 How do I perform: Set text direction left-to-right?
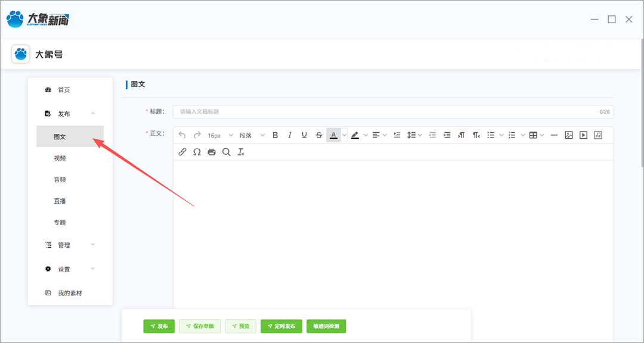tap(462, 135)
